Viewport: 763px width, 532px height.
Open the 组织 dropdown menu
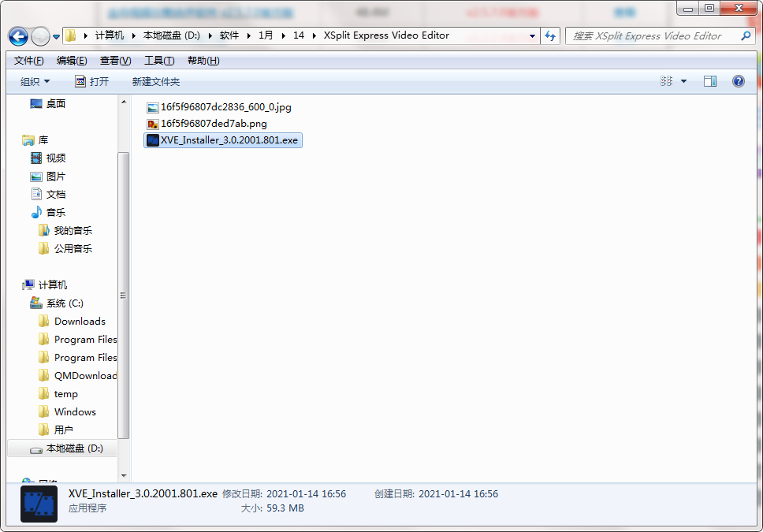(35, 82)
